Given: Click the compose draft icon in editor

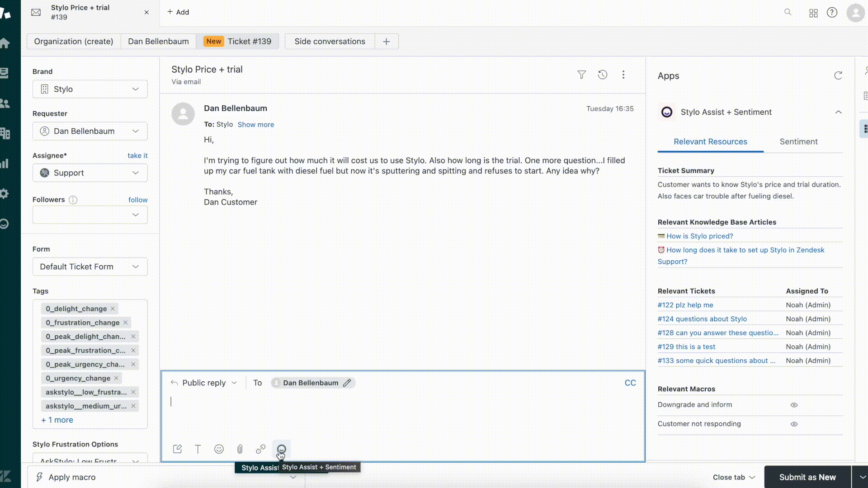Looking at the screenshot, I should [x=177, y=449].
